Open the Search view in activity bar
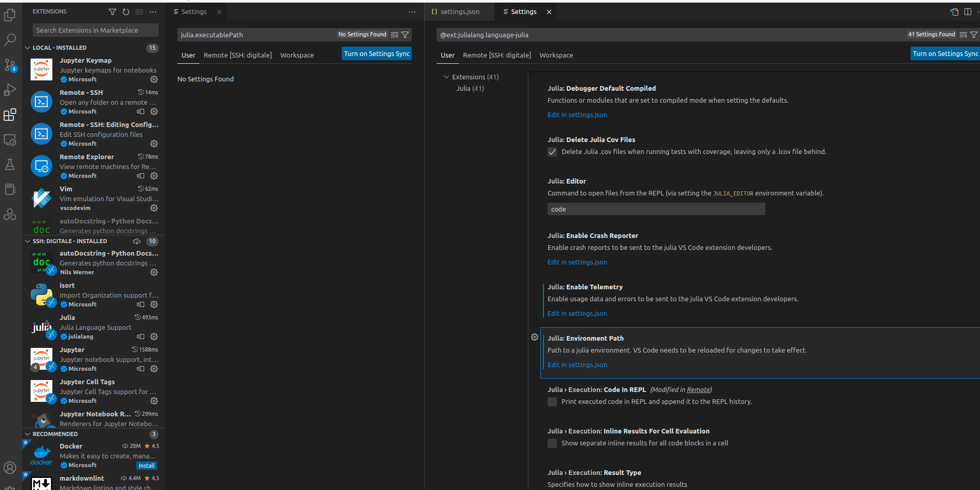Screen dimensions: 980x490 [x=10, y=39]
